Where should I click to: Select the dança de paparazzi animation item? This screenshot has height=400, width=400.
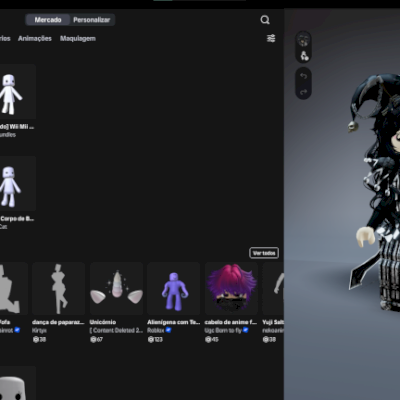click(59, 289)
